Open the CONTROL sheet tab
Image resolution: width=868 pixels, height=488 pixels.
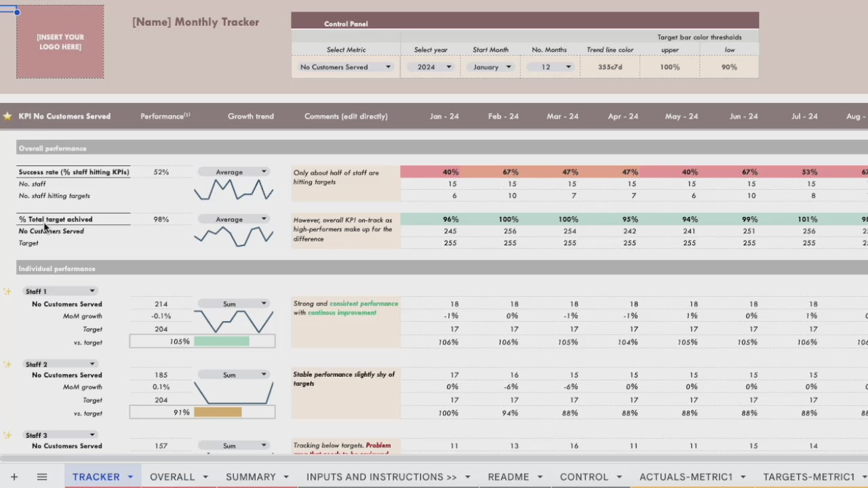(584, 477)
